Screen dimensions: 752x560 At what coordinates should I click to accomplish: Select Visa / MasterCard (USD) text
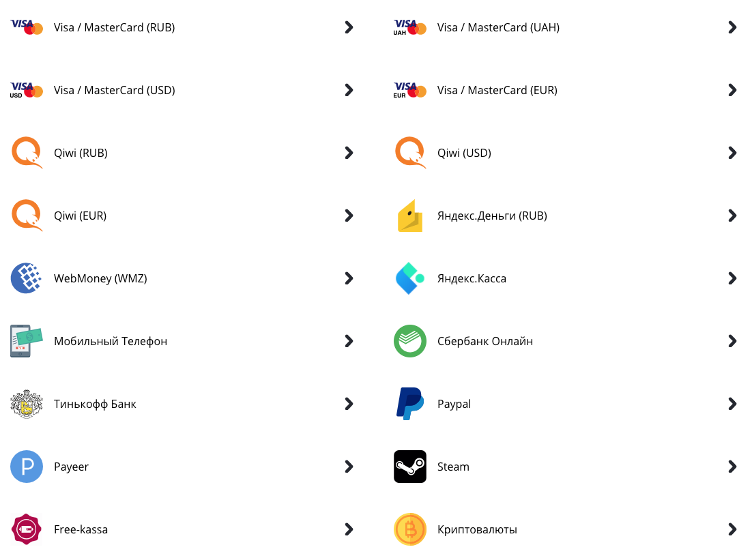tap(114, 90)
